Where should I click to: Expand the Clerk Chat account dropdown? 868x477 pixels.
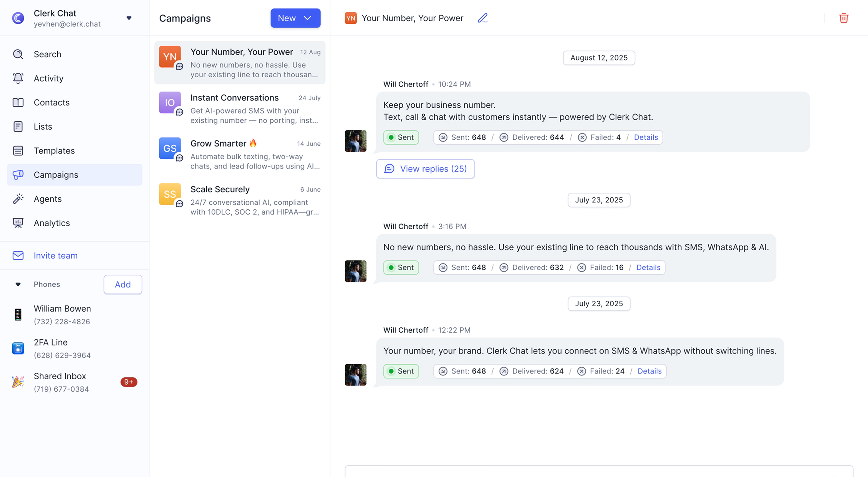[129, 18]
